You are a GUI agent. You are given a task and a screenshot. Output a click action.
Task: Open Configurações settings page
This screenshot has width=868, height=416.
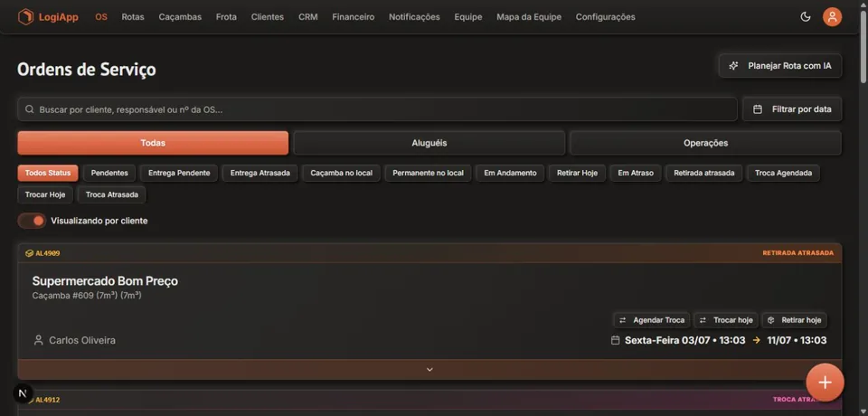pyautogui.click(x=606, y=16)
